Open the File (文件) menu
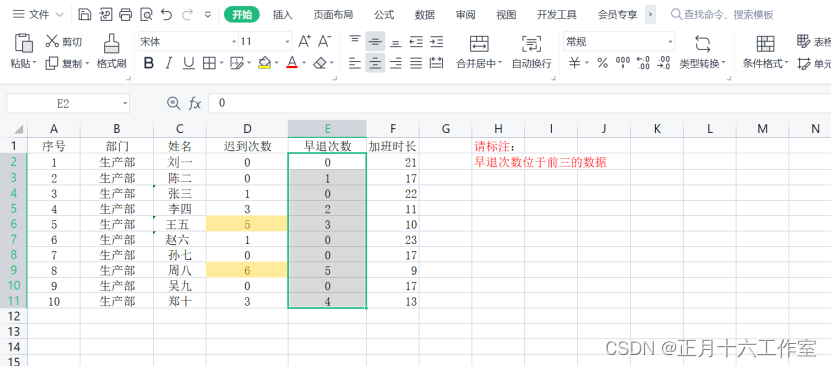Viewport: 831px width, 367px height. click(x=38, y=14)
